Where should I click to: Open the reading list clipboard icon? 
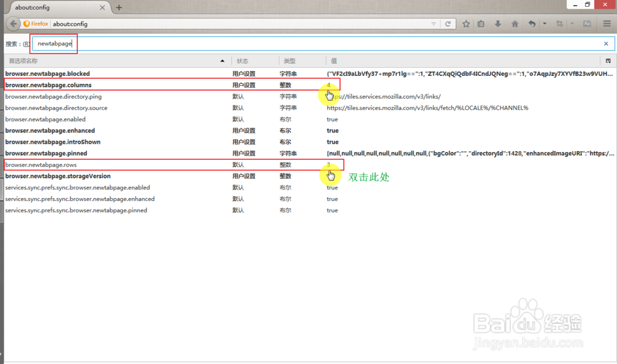(481, 23)
